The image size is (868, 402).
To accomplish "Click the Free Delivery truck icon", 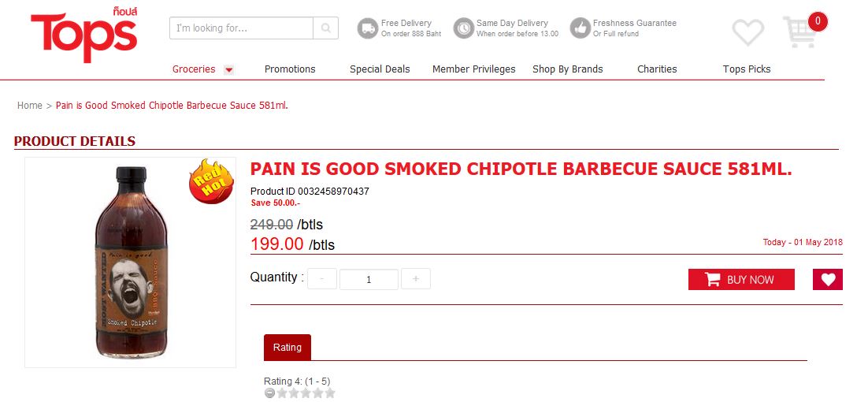I will [x=368, y=28].
